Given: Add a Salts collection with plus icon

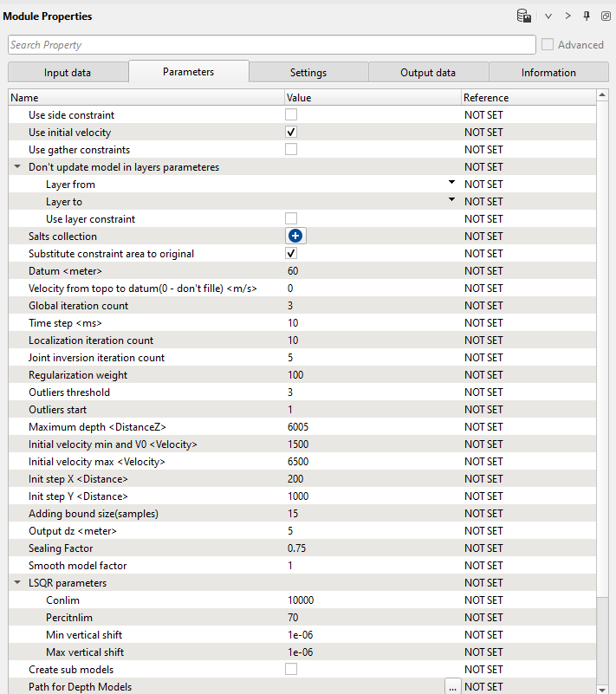Looking at the screenshot, I should (296, 236).
